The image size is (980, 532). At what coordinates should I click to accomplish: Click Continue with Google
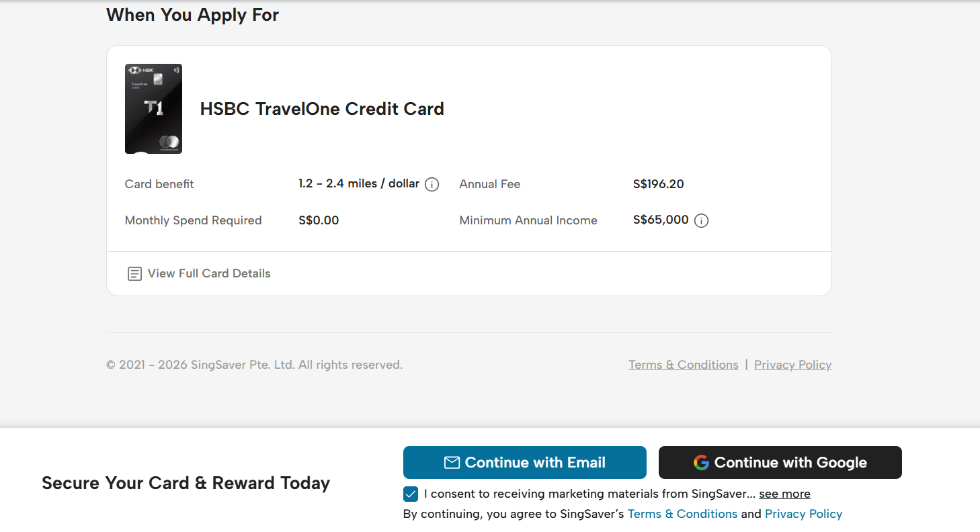point(780,462)
